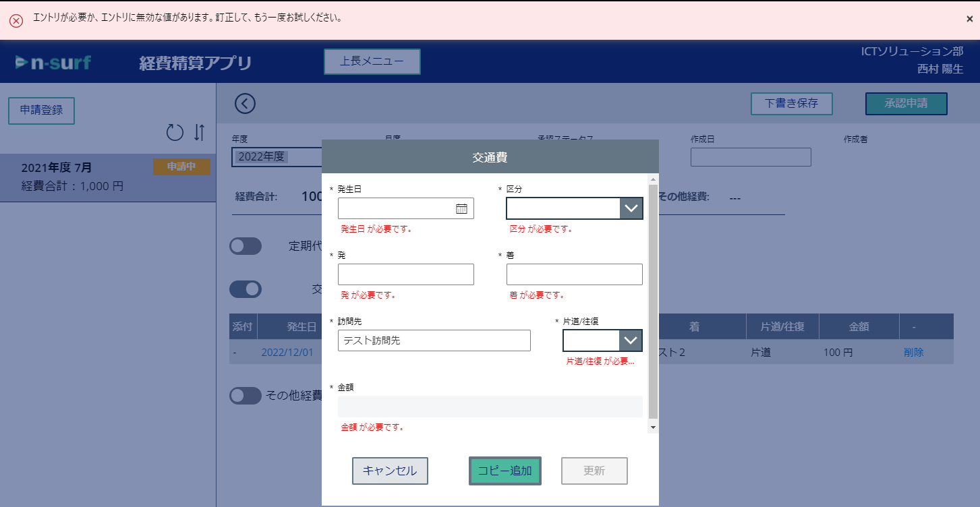Edit the 訪問先 field with テスト訪問先
This screenshot has width=980, height=507.
point(434,340)
